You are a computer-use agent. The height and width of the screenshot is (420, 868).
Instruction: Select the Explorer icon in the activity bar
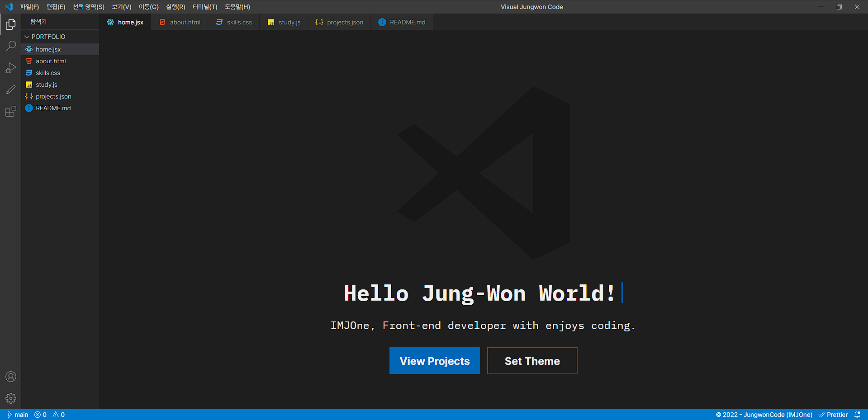click(10, 24)
